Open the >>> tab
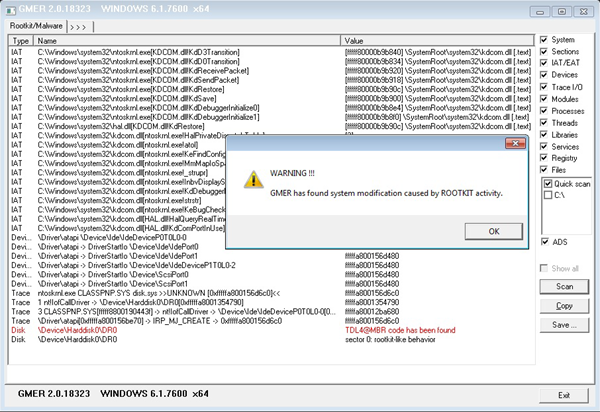Viewport: 600px width, 412px height. click(79, 27)
